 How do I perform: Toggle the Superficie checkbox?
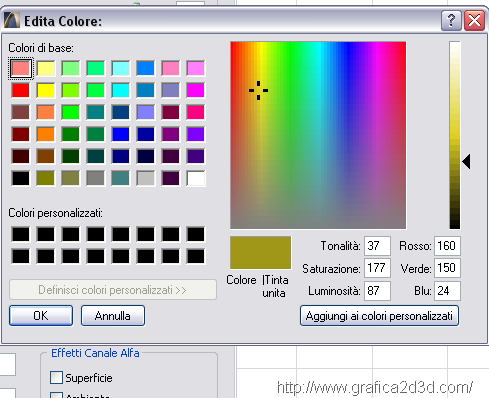(x=56, y=377)
